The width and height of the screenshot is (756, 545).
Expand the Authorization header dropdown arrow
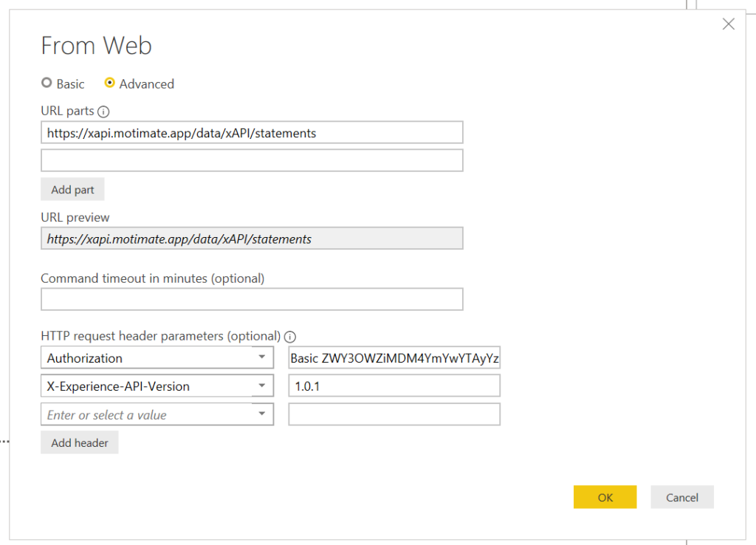(262, 357)
